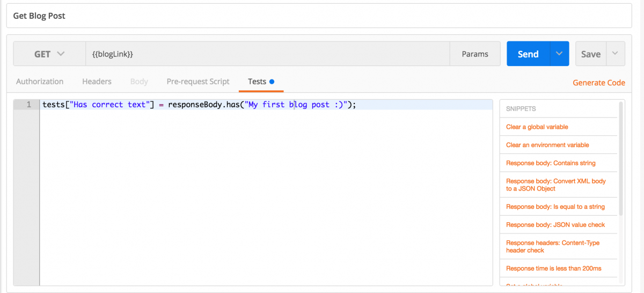Select line number 1 in gutter
Image resolution: width=644 pixels, height=293 pixels.
point(28,105)
